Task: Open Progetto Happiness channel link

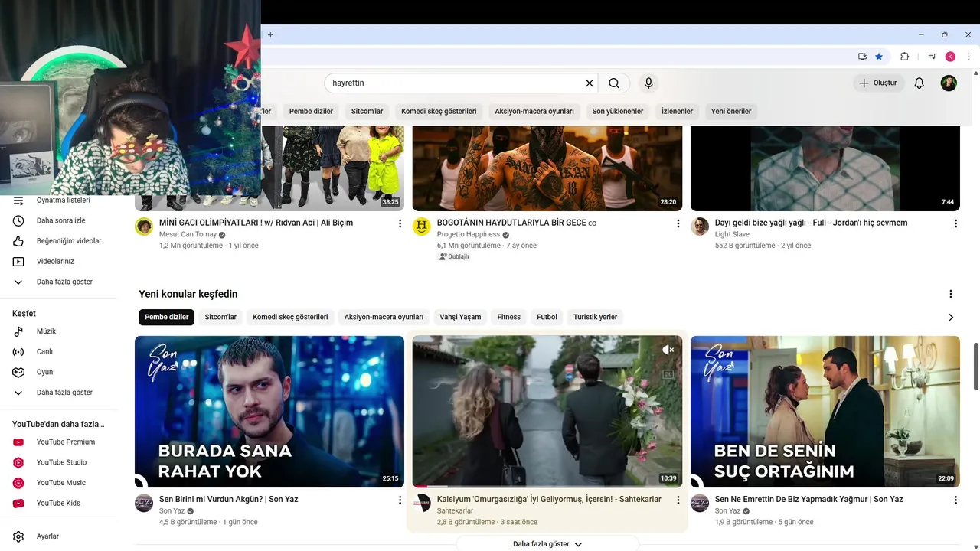Action: (468, 234)
